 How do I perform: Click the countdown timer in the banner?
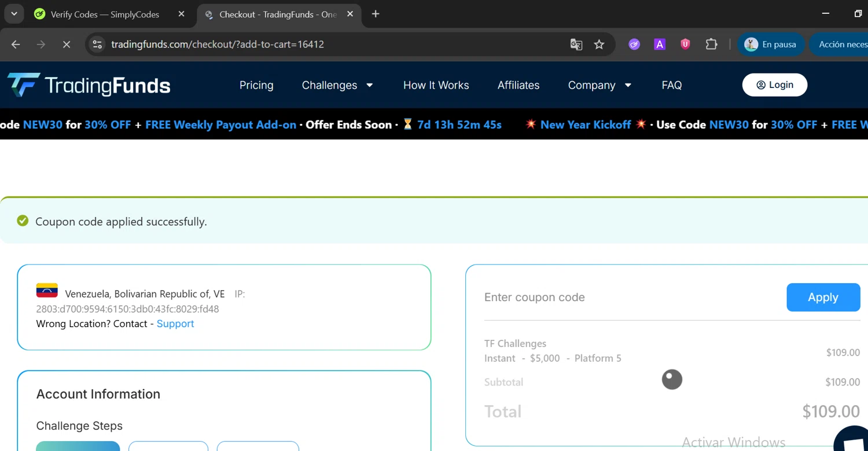pos(459,124)
